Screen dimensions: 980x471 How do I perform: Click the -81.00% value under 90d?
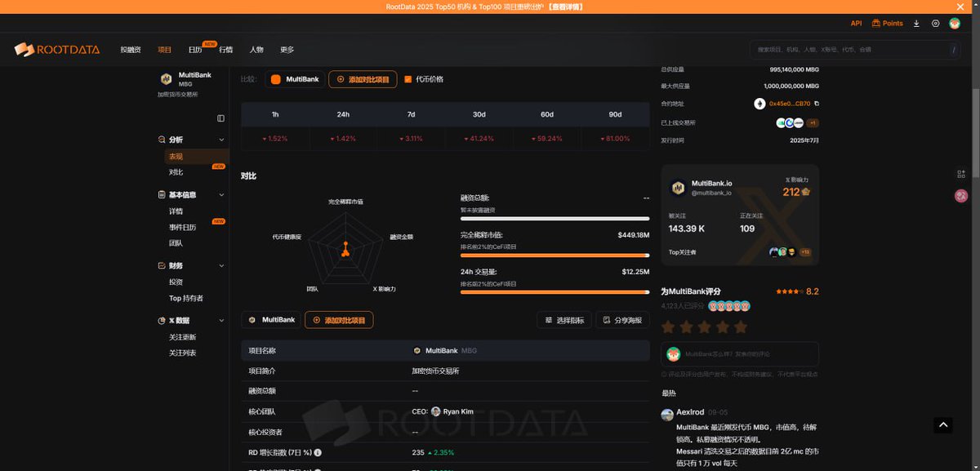615,139
